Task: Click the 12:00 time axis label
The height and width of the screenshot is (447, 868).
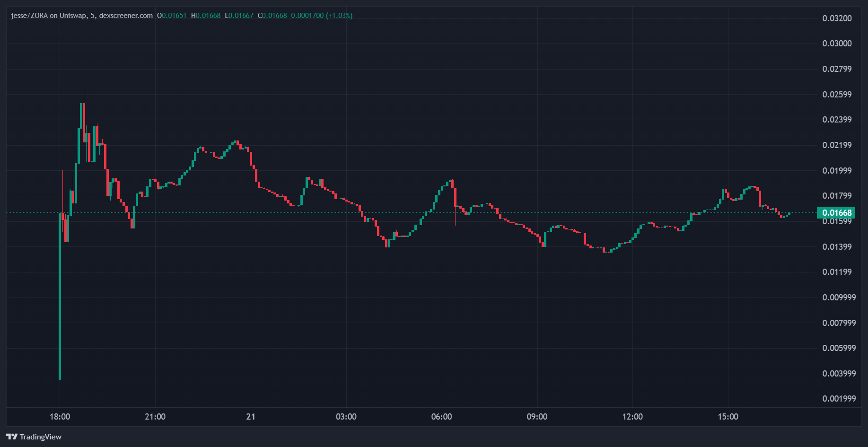Action: point(632,417)
